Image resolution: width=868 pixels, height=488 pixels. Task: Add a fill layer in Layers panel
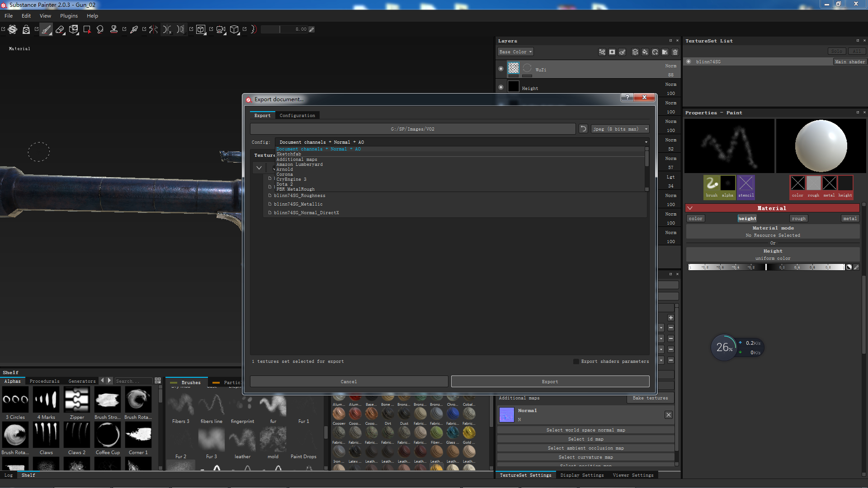pos(645,52)
